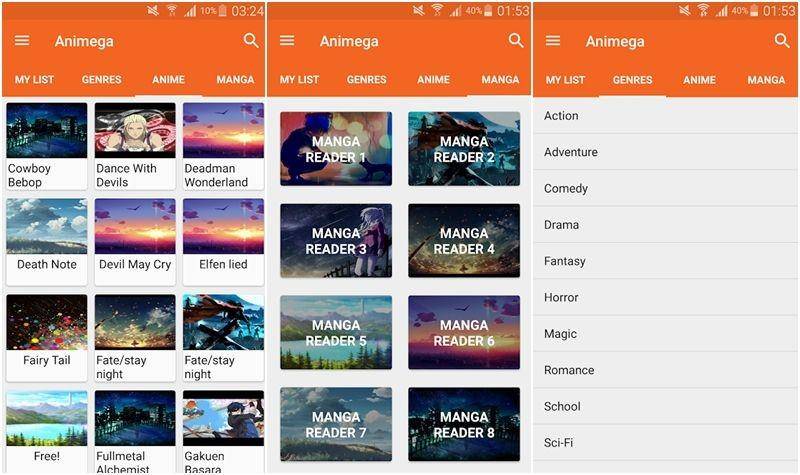This screenshot has height=475, width=800.
Task: Tap Wi-Fi status icon in left screen
Action: click(x=172, y=10)
